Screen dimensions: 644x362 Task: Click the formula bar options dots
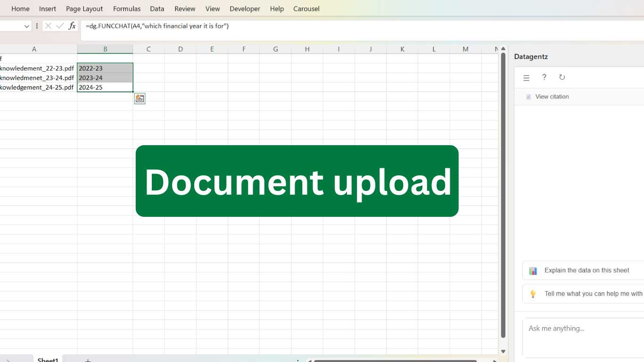click(x=37, y=26)
